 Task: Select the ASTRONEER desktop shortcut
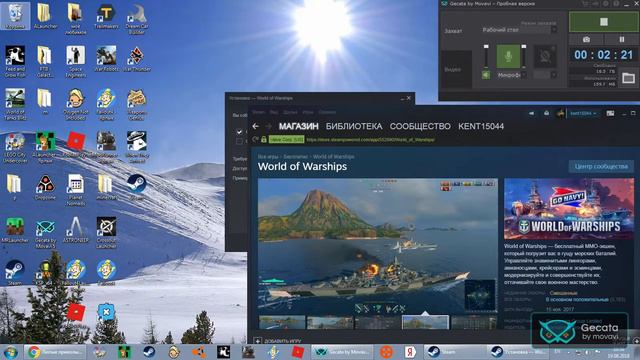[x=76, y=230]
